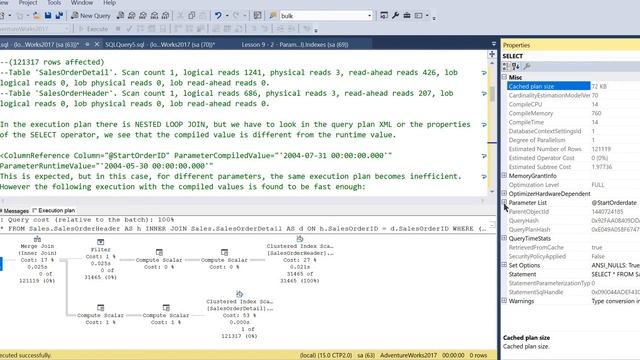Expand the Set Options property
Image resolution: width=640 pixels, height=360 pixels.
point(504,265)
